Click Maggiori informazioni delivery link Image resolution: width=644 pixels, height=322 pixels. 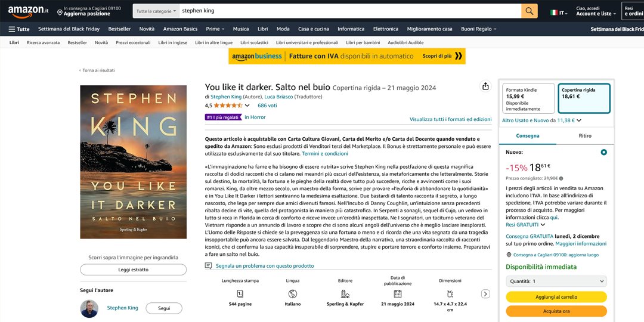point(581,244)
